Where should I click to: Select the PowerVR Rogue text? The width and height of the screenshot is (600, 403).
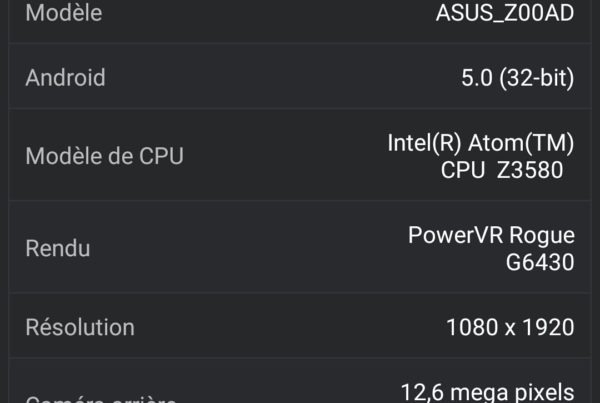pos(491,235)
